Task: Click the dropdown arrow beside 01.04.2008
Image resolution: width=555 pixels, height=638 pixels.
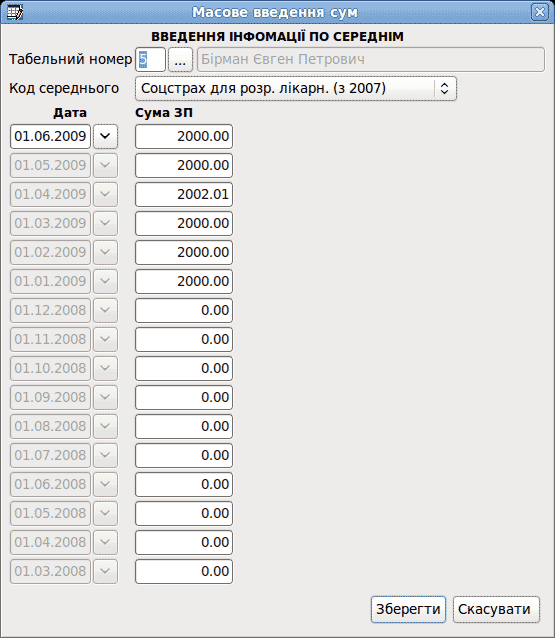Action: (x=105, y=542)
